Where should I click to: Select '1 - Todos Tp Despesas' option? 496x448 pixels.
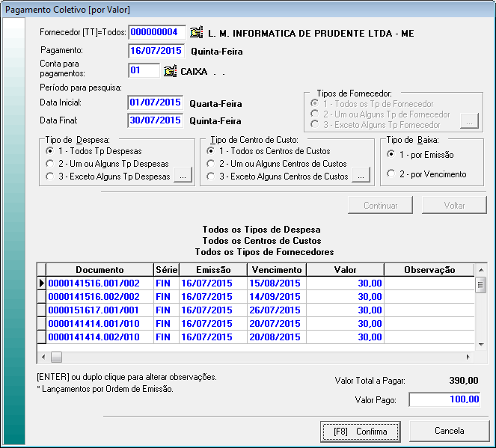click(x=49, y=151)
